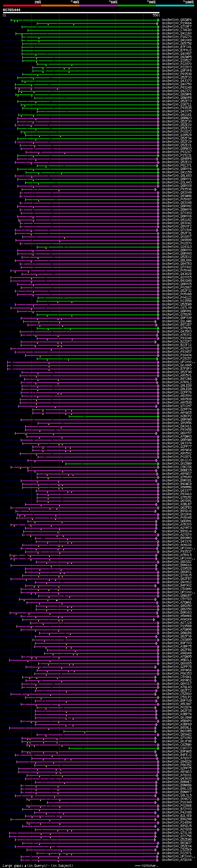The image size is (197, 868).
Task: Click the green alignment bar for UniRef100_A2BCP2
Action: [114, 416]
